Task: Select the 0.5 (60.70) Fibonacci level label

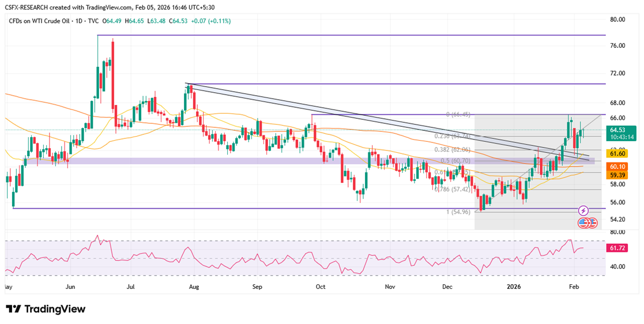Action: [453, 161]
